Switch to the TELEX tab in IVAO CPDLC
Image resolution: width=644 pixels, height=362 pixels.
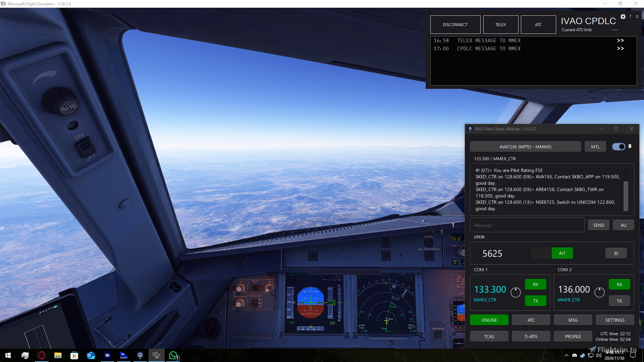500,24
